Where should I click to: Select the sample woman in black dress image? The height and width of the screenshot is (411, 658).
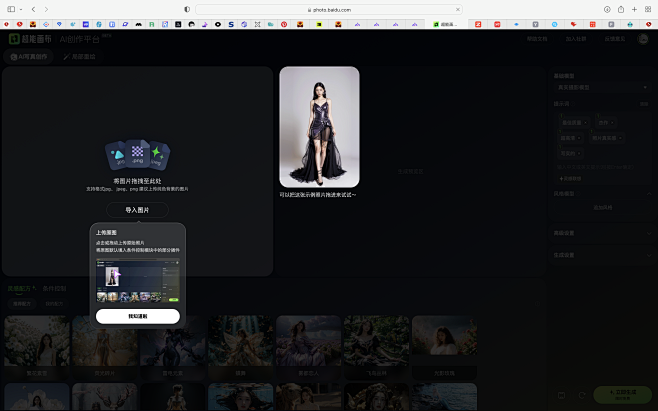tap(319, 127)
